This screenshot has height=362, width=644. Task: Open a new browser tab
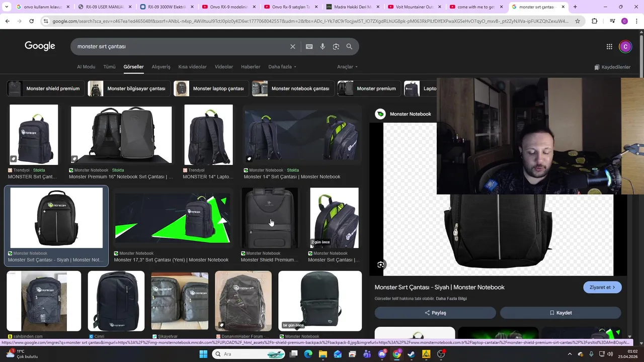coord(575,7)
